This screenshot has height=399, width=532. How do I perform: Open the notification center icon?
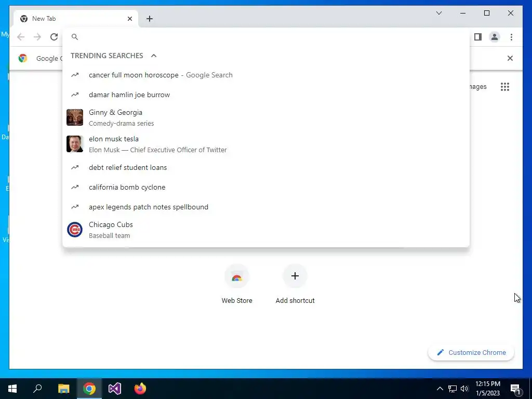click(515, 389)
